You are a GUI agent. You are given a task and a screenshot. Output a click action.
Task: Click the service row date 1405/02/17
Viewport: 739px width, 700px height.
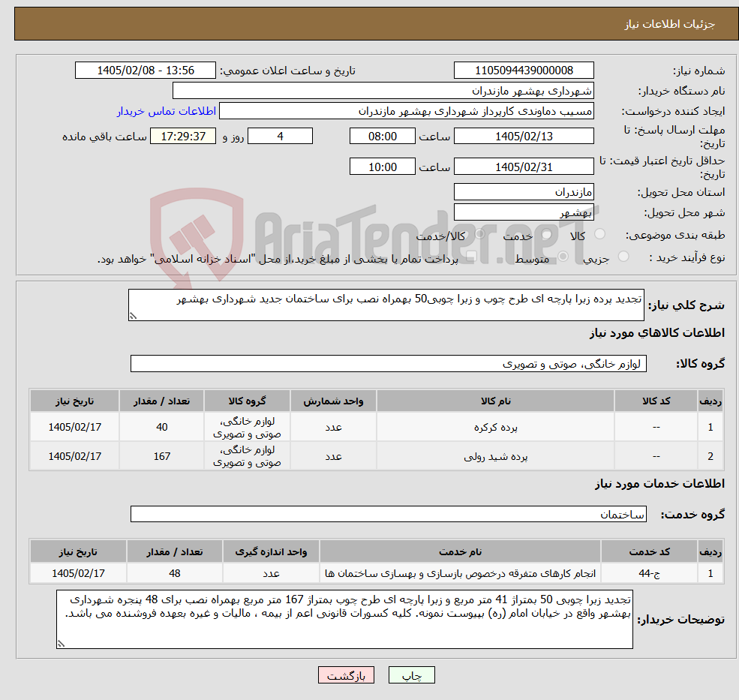click(x=78, y=573)
